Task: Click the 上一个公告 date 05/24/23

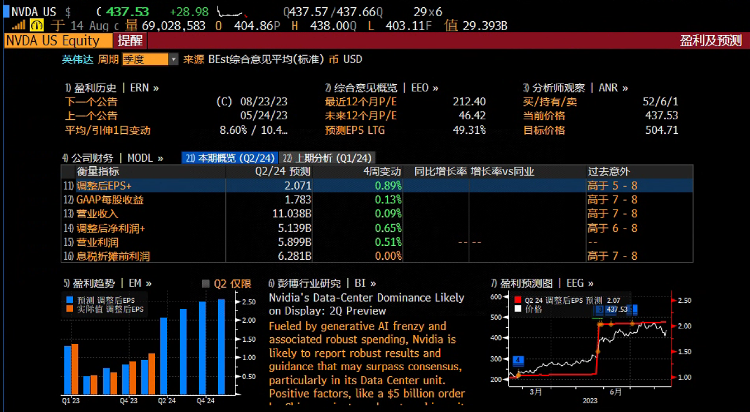Action: tap(264, 115)
